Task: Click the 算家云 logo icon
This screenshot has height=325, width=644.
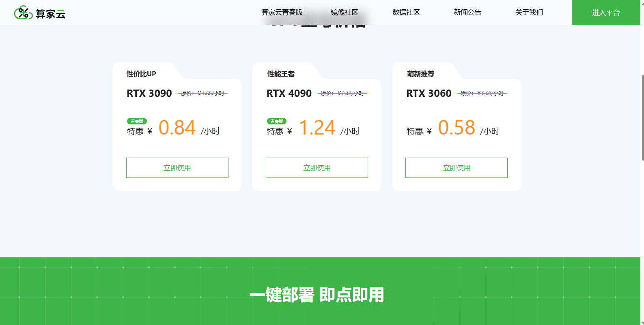Action: click(x=23, y=13)
